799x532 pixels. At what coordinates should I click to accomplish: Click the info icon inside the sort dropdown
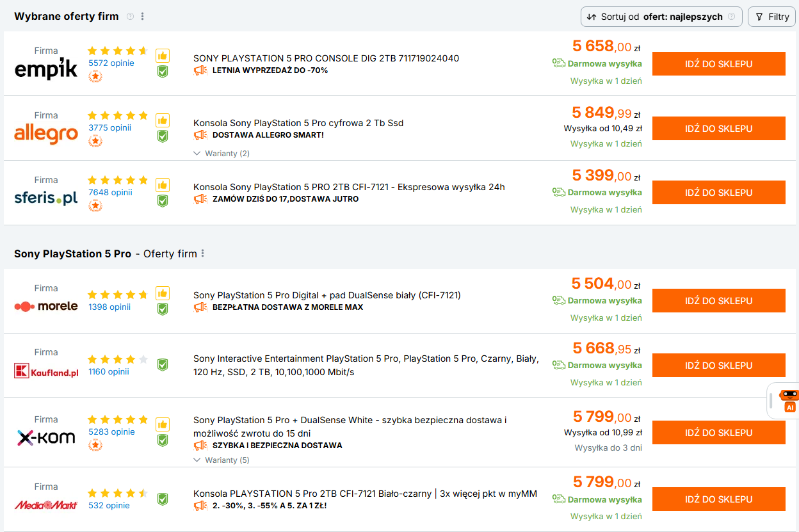(731, 17)
